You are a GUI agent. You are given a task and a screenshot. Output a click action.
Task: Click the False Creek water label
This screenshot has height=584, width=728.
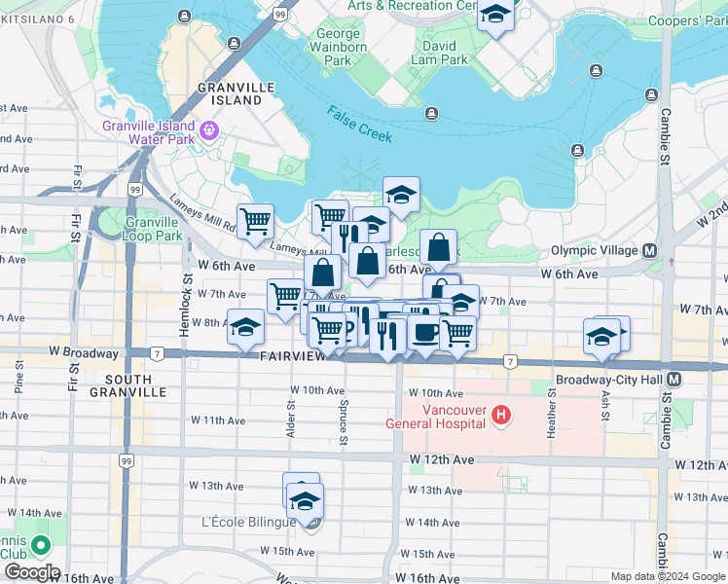coord(359,124)
